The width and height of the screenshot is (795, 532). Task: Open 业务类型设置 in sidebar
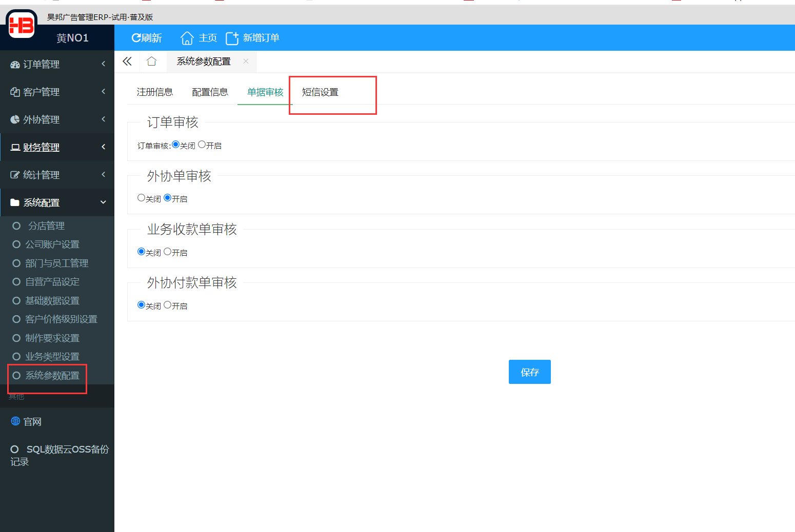click(x=52, y=357)
